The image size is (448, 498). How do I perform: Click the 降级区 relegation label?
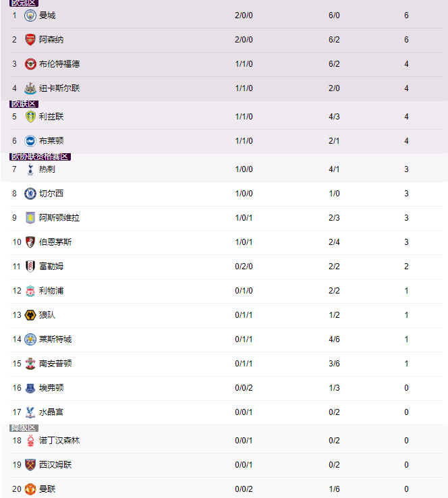pos(24,428)
